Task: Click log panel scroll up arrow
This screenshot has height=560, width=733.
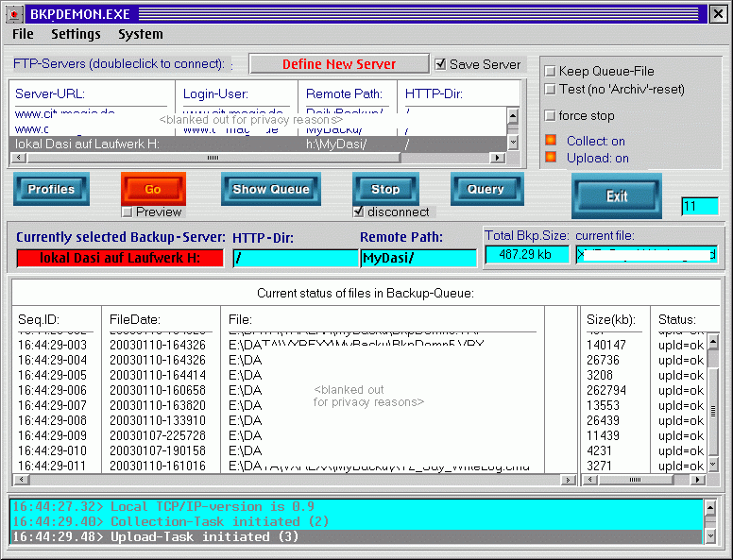Action: pyautogui.click(x=710, y=507)
